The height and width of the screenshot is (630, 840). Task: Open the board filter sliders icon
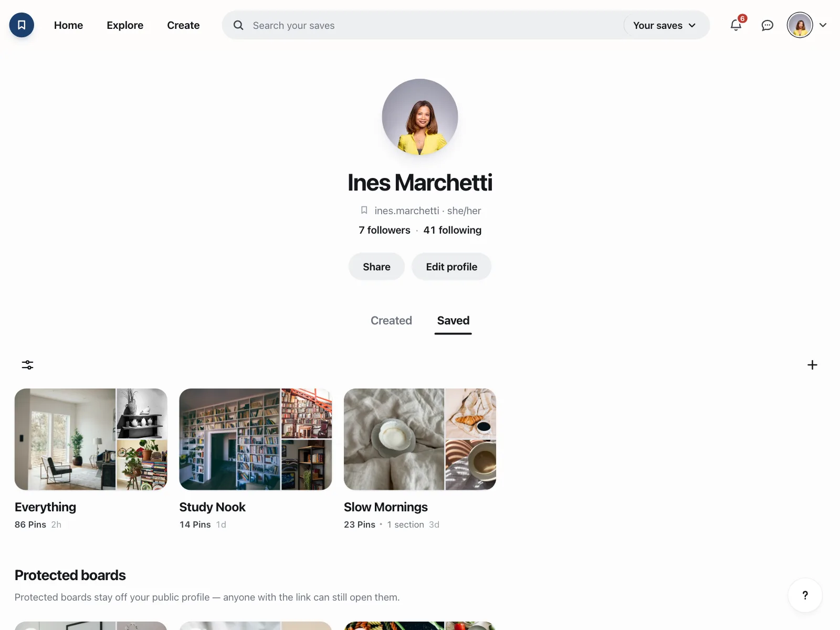(x=28, y=365)
